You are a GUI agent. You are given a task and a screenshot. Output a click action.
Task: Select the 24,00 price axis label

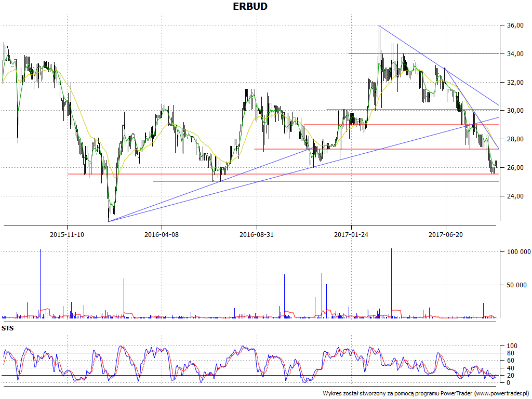coord(515,196)
